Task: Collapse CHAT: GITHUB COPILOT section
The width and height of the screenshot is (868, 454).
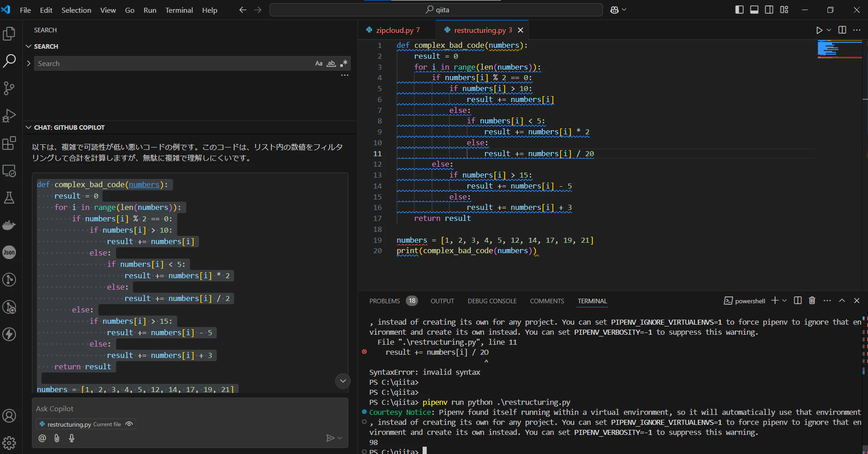Action: coord(29,128)
